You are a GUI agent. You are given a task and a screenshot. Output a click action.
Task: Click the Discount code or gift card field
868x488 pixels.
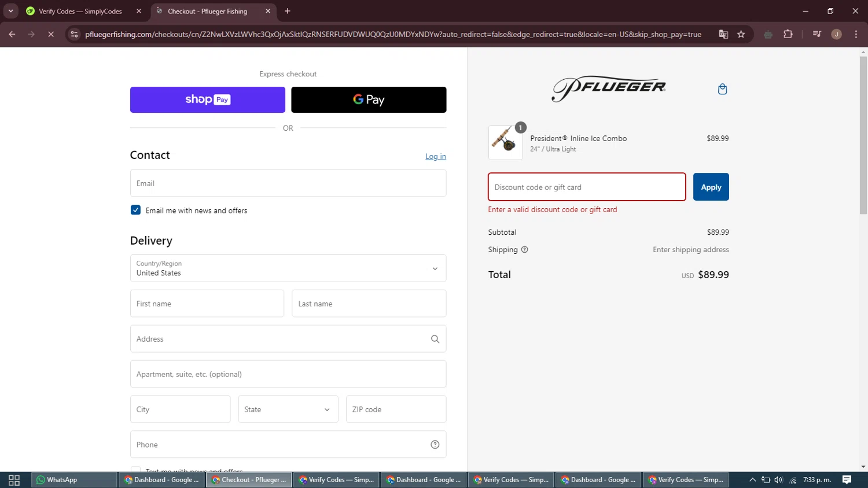[x=587, y=187]
